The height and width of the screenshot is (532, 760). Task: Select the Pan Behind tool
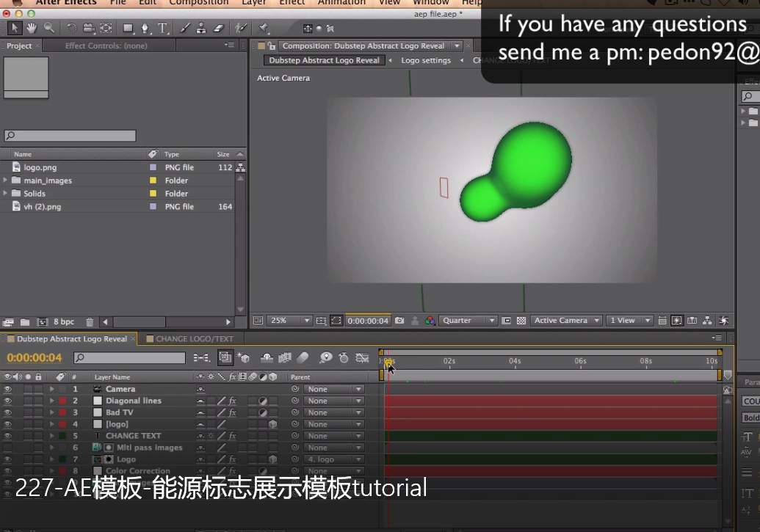pos(106,28)
